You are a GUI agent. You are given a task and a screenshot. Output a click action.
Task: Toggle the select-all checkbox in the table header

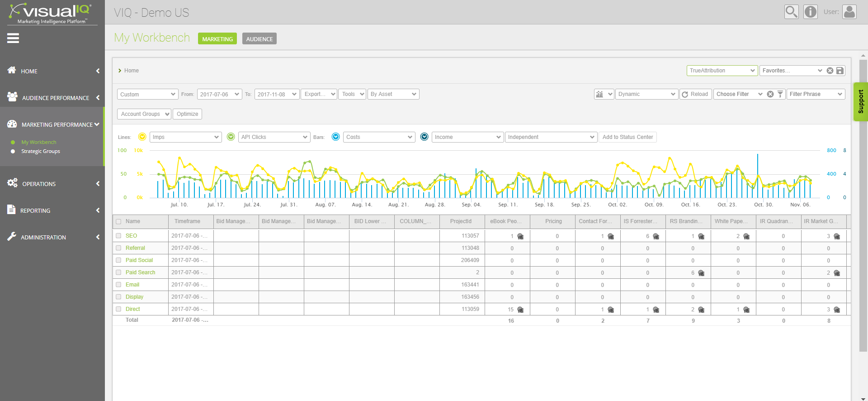pyautogui.click(x=118, y=222)
